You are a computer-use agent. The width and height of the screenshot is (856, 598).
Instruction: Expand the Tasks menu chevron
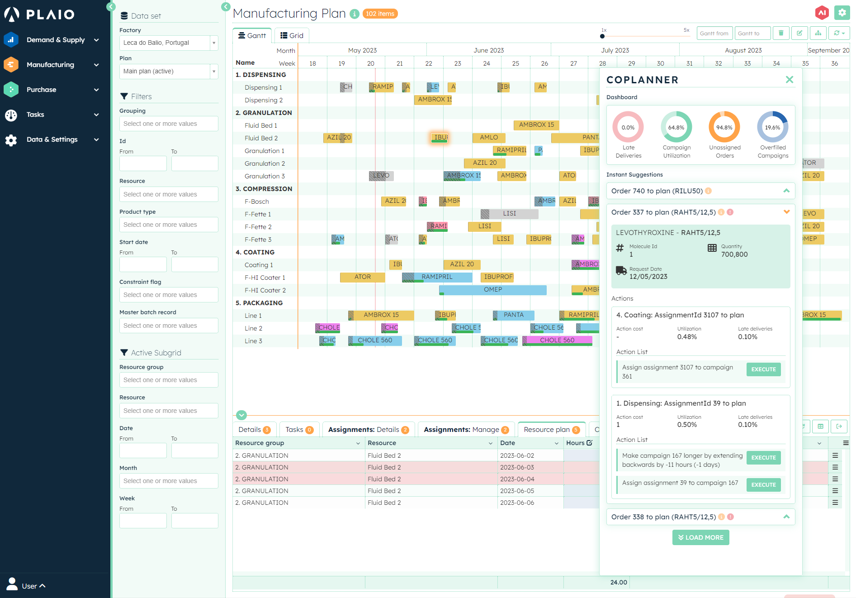pos(96,115)
